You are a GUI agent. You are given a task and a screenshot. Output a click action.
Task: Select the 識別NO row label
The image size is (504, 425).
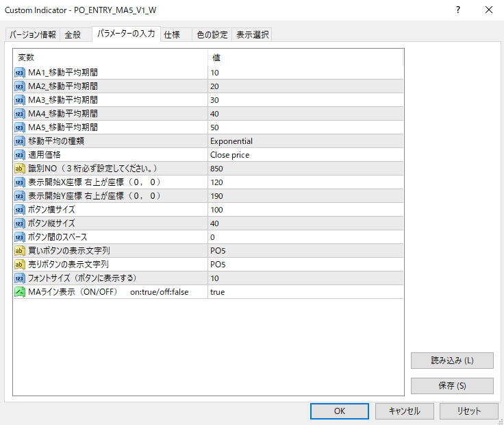93,169
